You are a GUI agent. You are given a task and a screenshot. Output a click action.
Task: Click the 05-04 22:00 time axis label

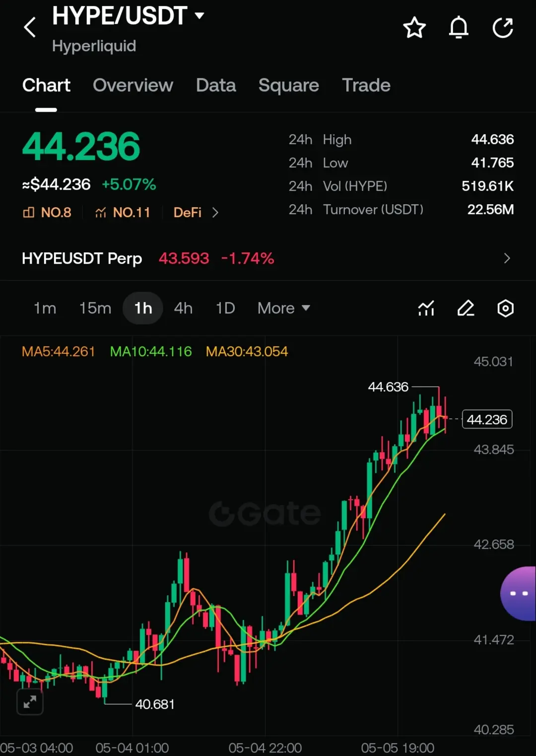265,748
